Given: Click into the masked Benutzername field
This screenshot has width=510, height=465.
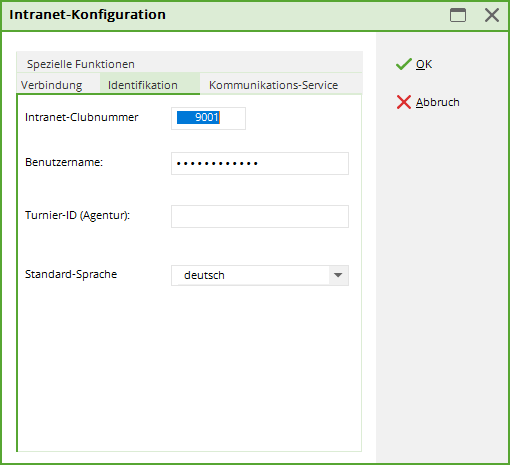Looking at the screenshot, I should [x=260, y=163].
